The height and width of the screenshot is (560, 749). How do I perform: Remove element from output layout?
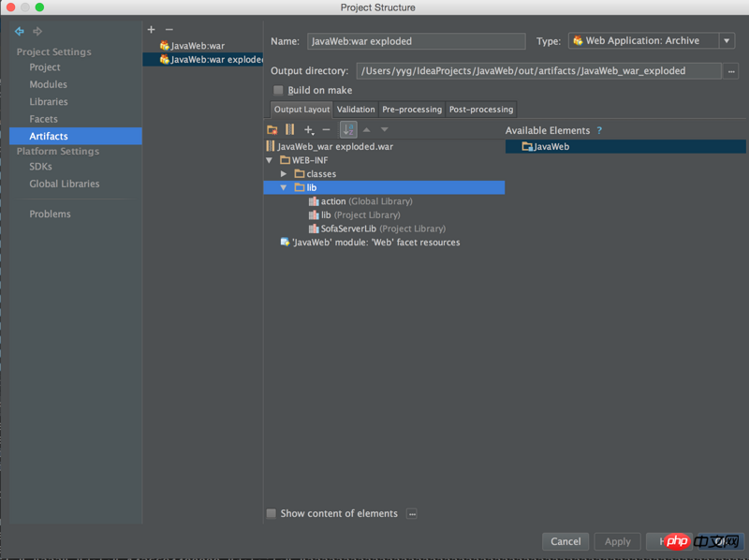pos(326,129)
